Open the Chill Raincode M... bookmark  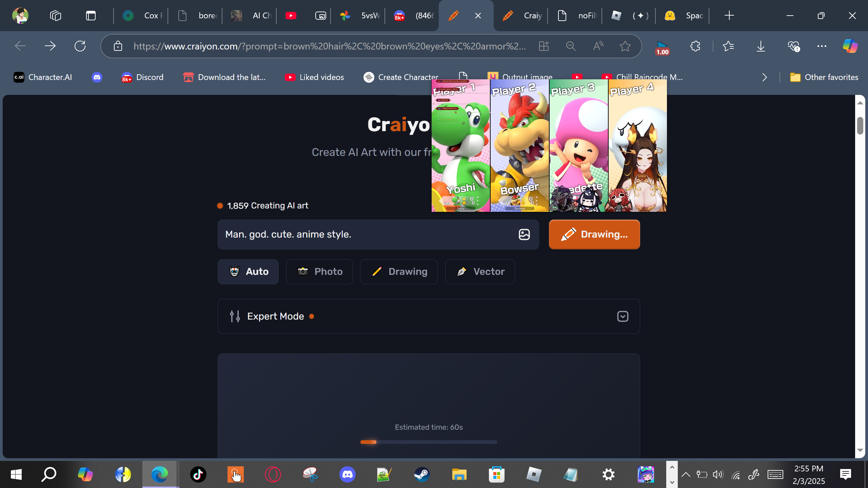pyautogui.click(x=642, y=77)
